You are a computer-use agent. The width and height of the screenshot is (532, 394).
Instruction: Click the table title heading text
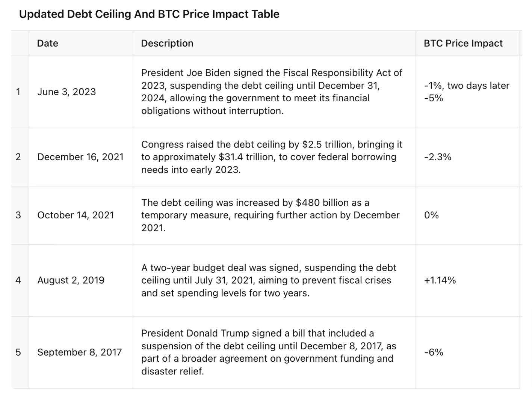[x=149, y=14]
